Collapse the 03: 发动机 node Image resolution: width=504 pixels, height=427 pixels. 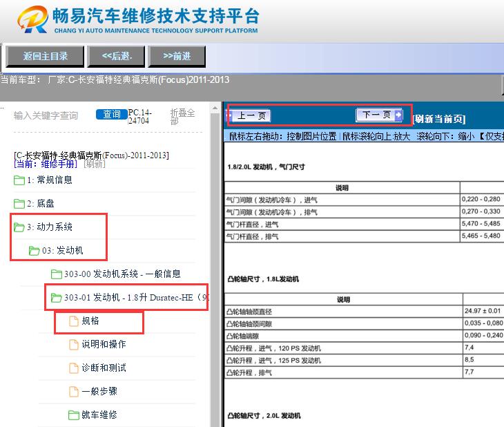(x=62, y=250)
